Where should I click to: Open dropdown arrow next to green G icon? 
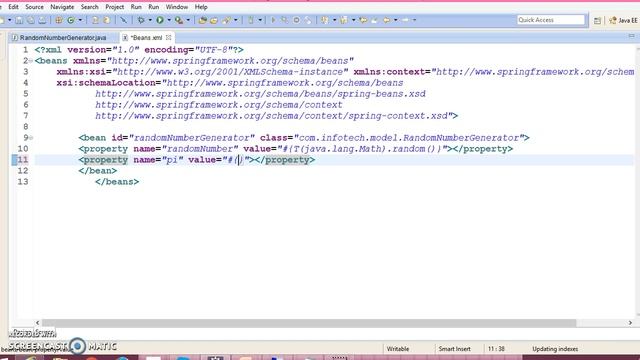click(x=80, y=20)
